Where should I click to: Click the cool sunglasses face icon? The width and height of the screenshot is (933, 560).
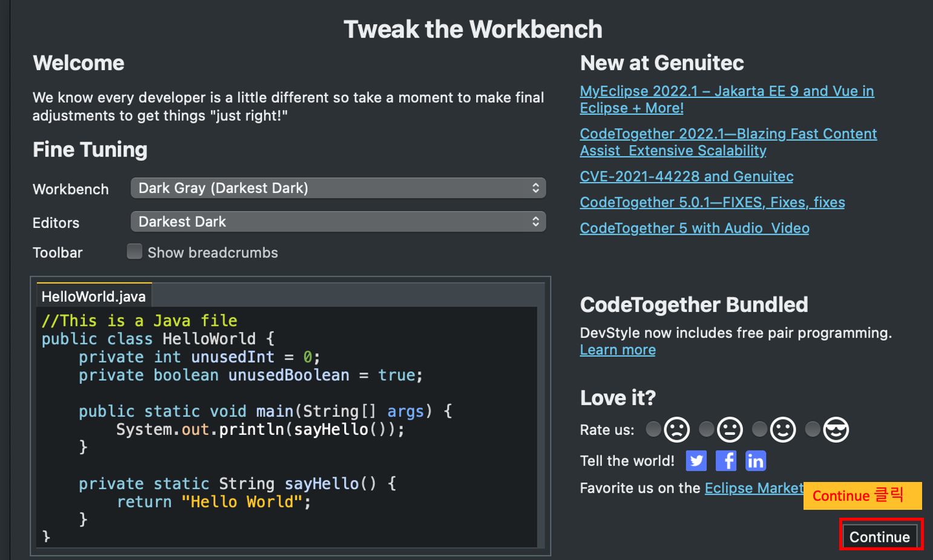[x=836, y=430]
